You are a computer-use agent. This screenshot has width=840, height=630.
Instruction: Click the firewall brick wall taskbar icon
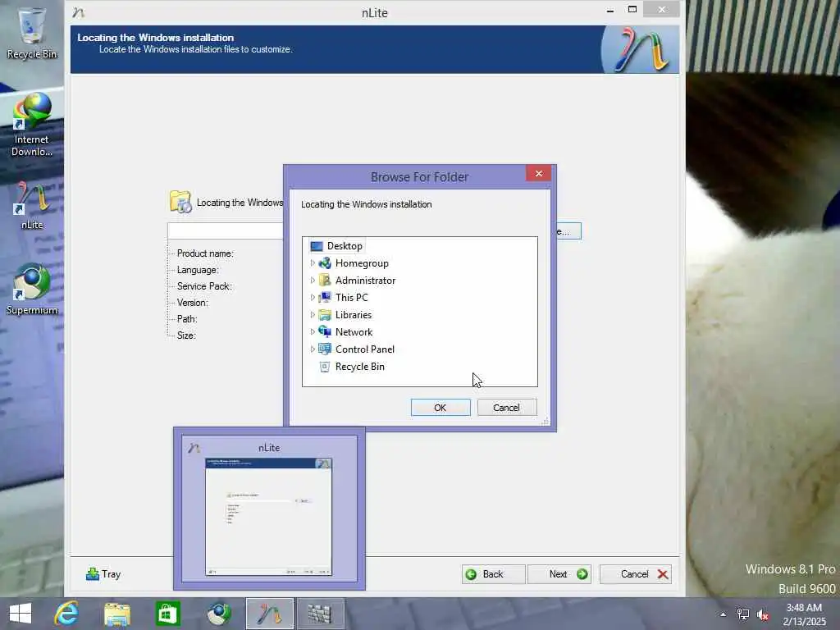(x=320, y=614)
